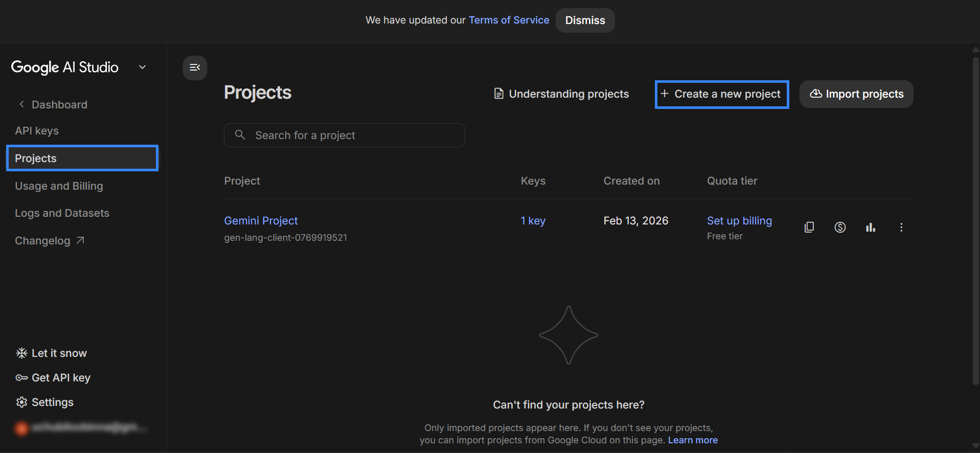
Task: Click the Quota tier column header
Action: click(732, 181)
